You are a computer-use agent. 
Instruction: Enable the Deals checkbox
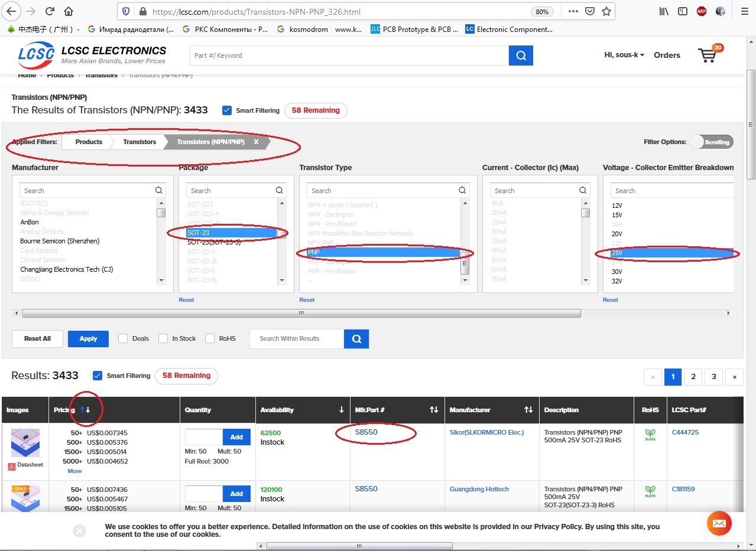(123, 338)
